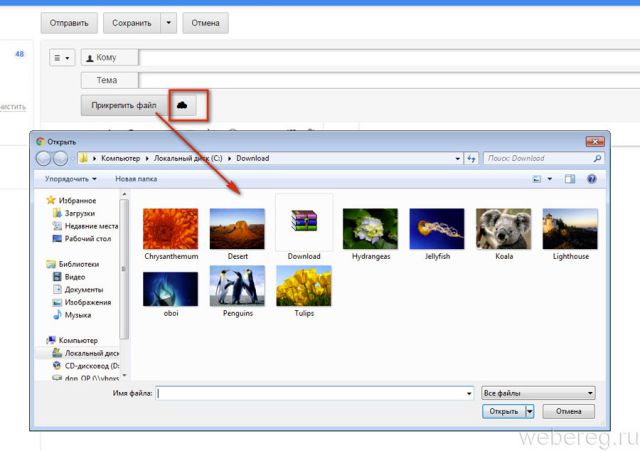The image size is (640, 451).
Task: Click Локальный диск (C:) in breadcrumb
Action: click(x=188, y=158)
